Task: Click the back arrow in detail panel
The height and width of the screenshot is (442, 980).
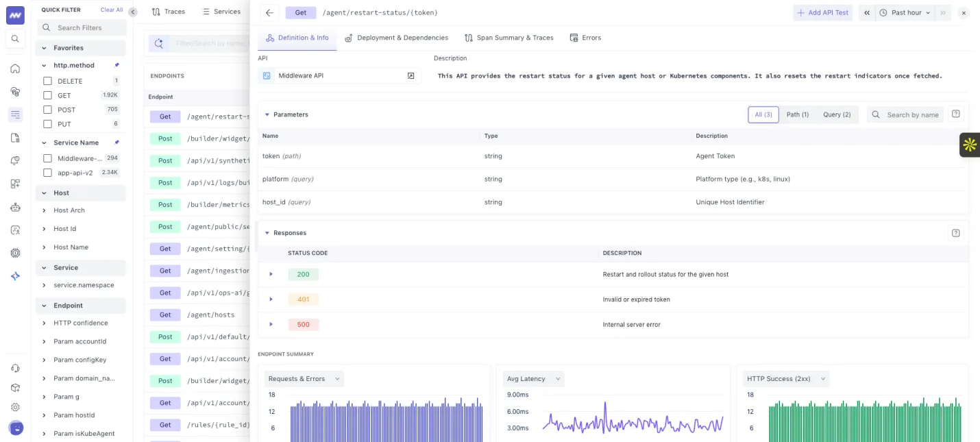Action: point(269,12)
